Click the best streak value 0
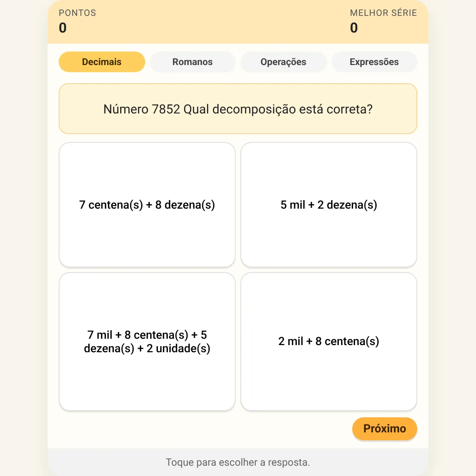 [354, 28]
